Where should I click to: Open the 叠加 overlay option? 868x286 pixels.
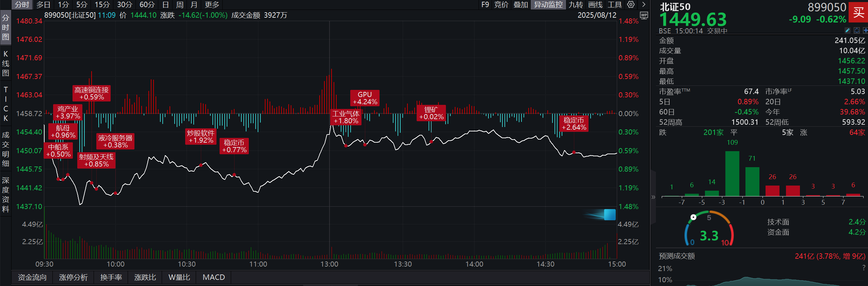coord(520,4)
